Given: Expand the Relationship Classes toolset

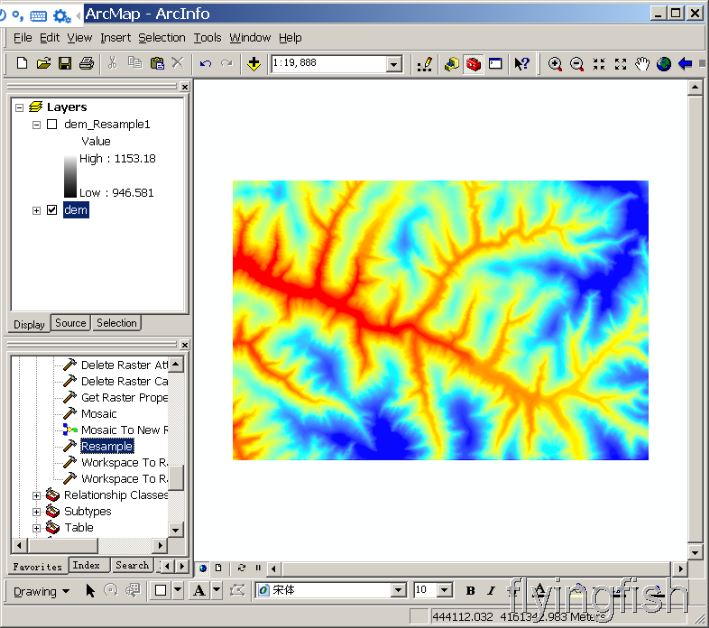Looking at the screenshot, I should pos(37,495).
